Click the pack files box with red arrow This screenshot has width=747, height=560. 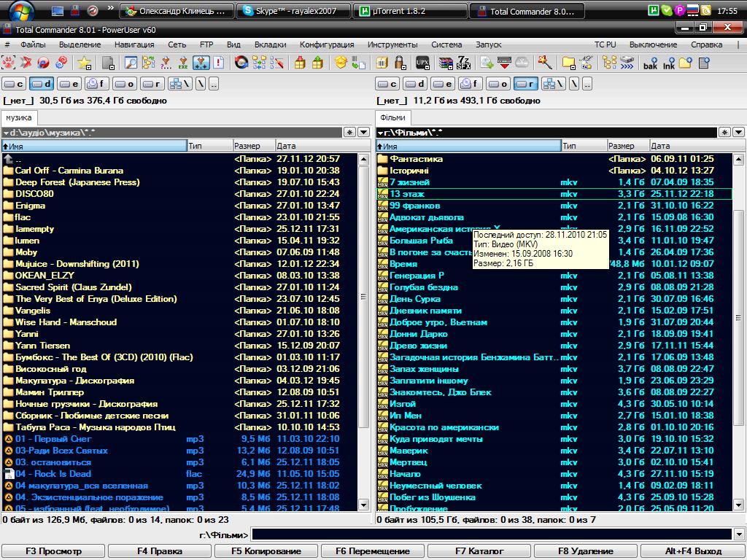pos(300,63)
